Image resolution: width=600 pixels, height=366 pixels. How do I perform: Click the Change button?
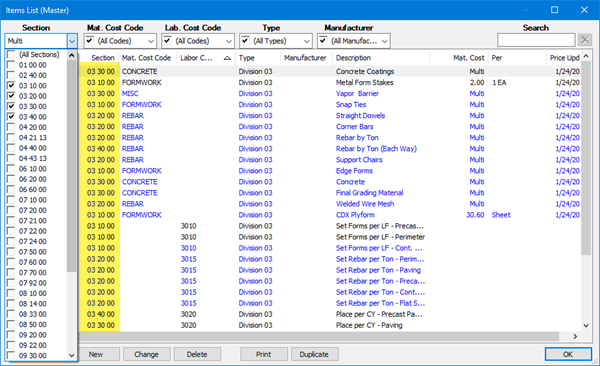tap(147, 354)
